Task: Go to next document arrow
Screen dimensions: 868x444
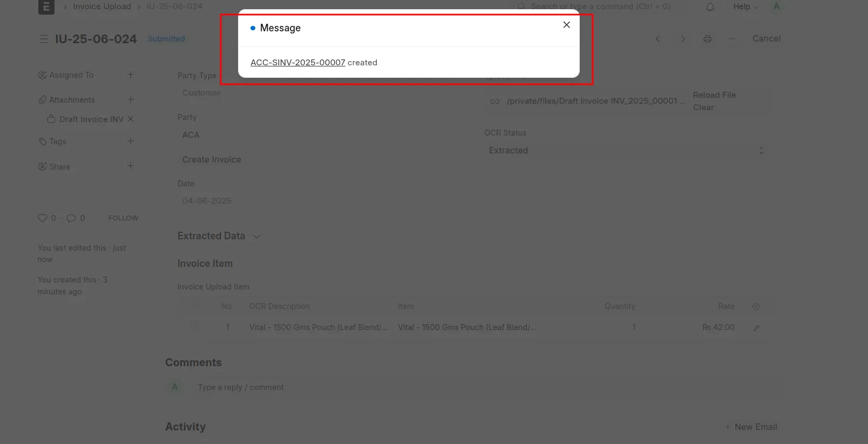Action: click(x=682, y=39)
